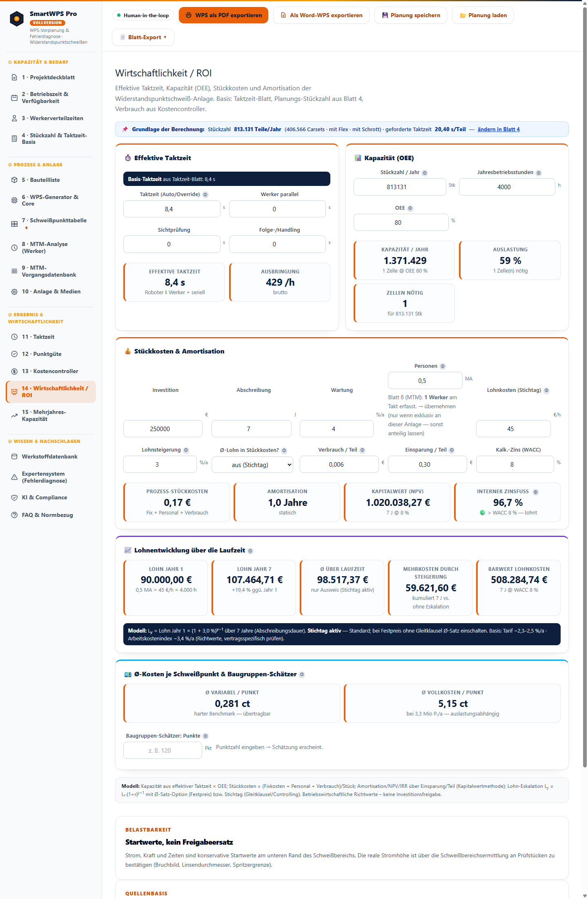Follow the 'ändern in Blatt 4' link

(499, 129)
